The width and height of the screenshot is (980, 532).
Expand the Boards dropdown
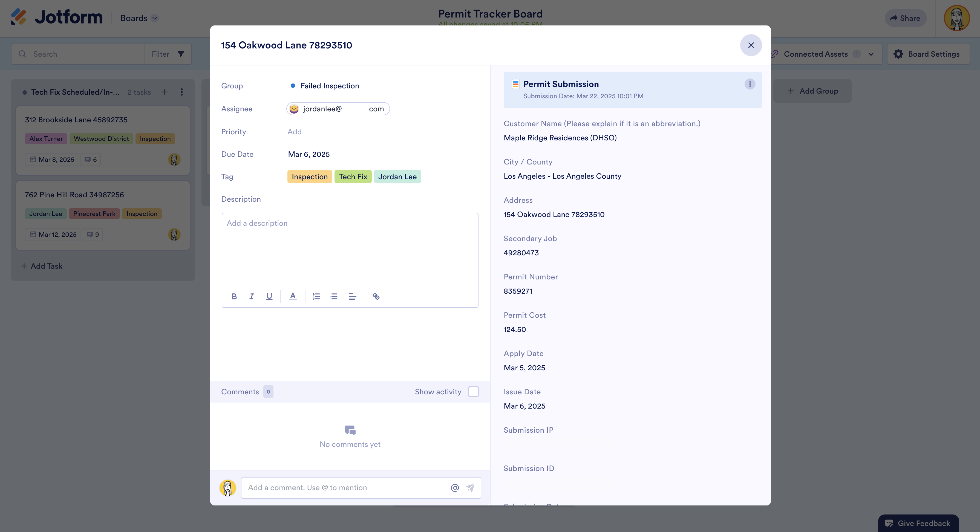coord(154,18)
